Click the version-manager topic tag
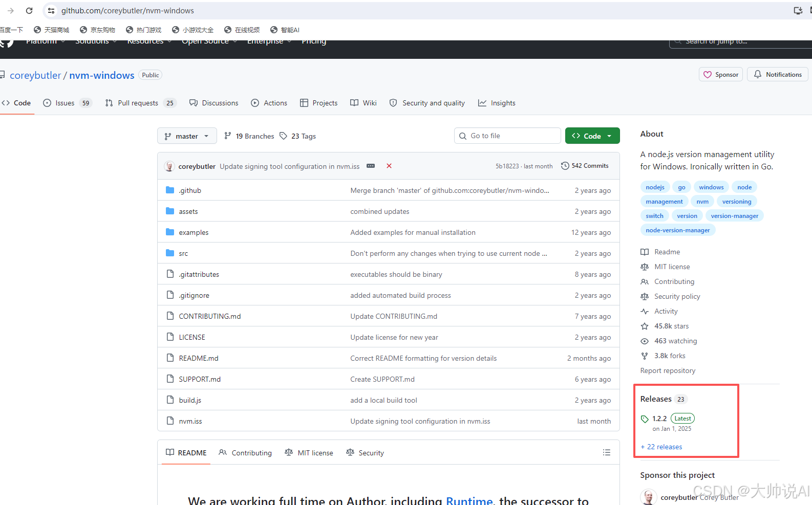Screen dimensions: 812x505 pyautogui.click(x=734, y=216)
